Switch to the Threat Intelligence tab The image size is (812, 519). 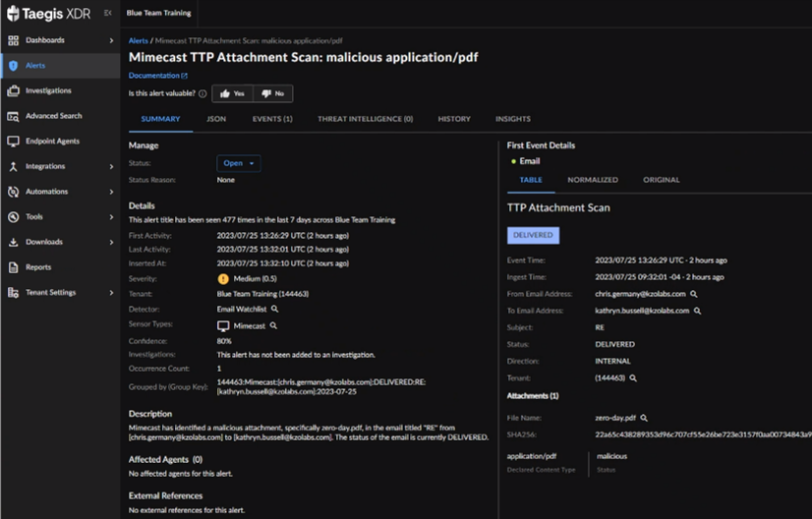click(365, 119)
